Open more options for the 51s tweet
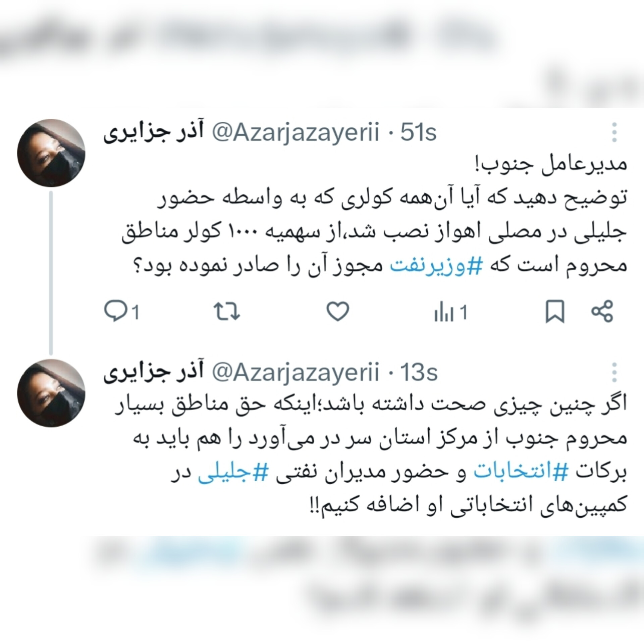This screenshot has height=644, width=644. pyautogui.click(x=614, y=132)
